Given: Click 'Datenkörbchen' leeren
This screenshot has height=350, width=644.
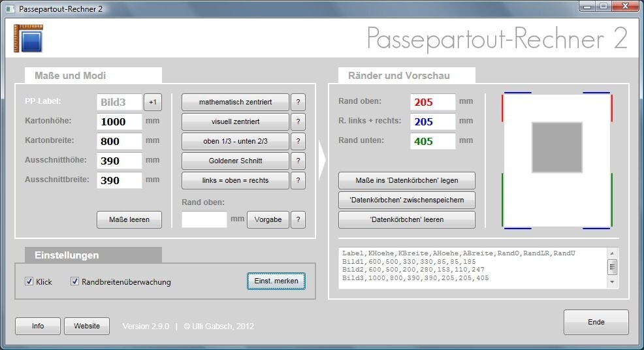Looking at the screenshot, I should [x=407, y=219].
